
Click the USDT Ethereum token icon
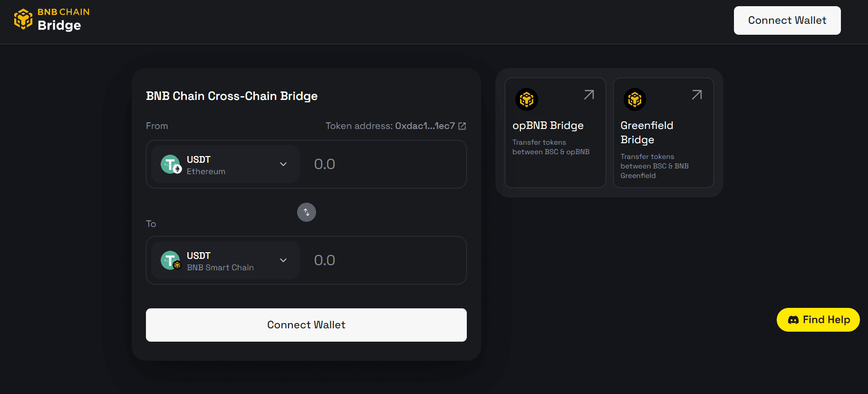click(171, 164)
